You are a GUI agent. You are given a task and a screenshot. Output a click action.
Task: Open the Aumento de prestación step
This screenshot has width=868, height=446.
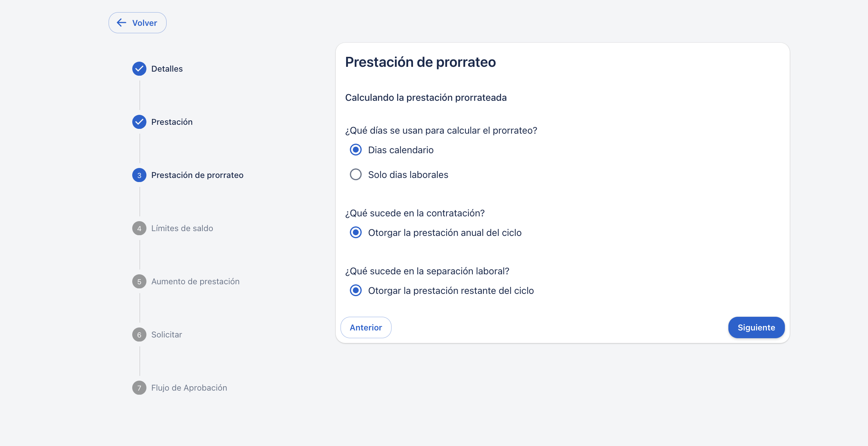tap(195, 281)
